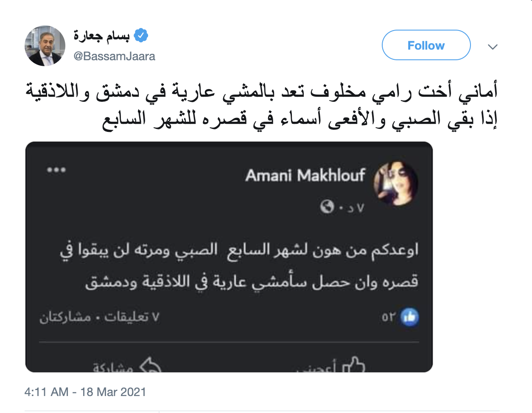Click the blue verified badge

click(141, 35)
